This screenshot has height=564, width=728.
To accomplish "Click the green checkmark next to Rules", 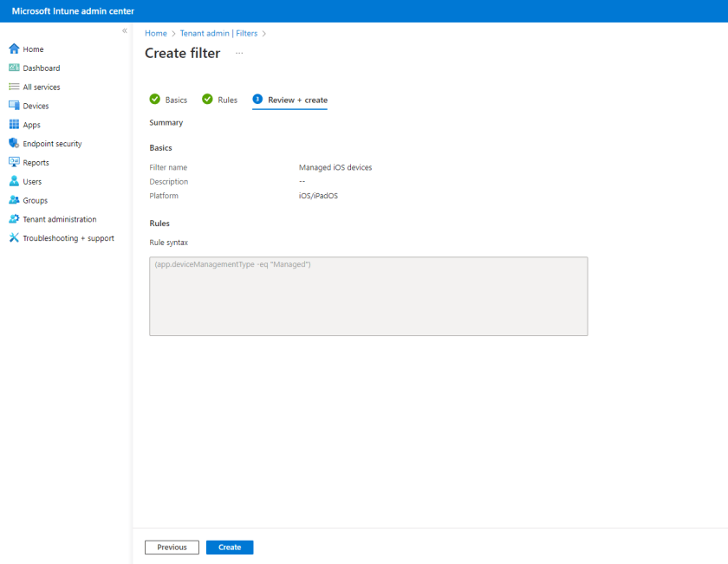I will [x=207, y=99].
